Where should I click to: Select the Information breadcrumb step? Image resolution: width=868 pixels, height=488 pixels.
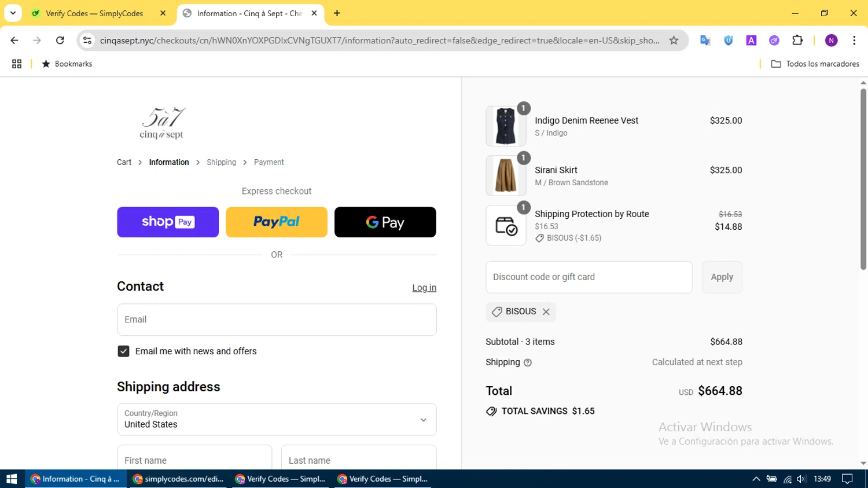tap(169, 162)
